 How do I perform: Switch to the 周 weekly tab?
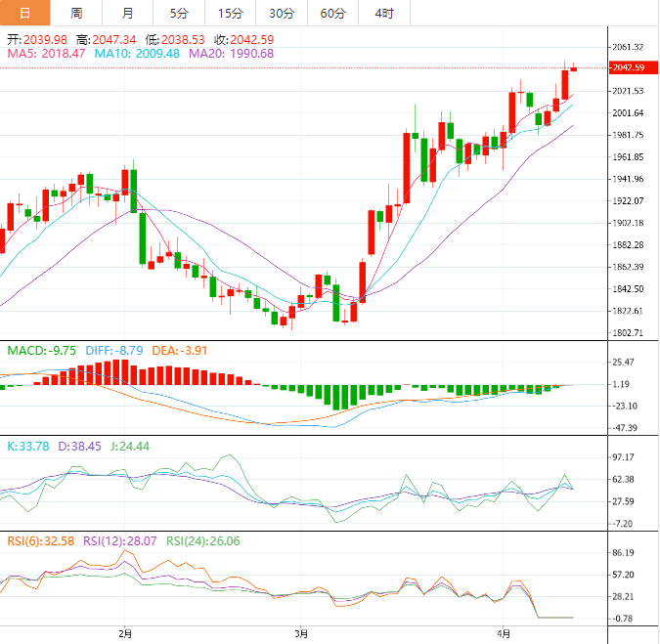[x=76, y=13]
